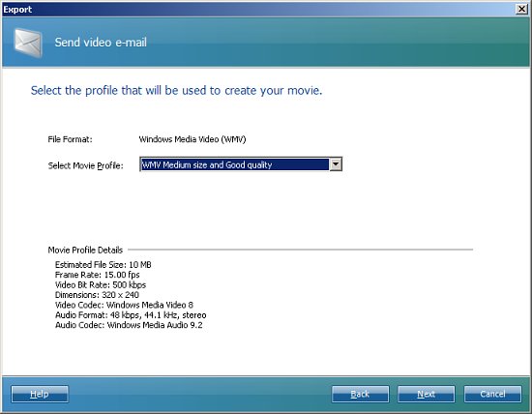The image size is (532, 414).
Task: Click the Windows Media Video (WMV) text
Action: pyautogui.click(x=192, y=139)
